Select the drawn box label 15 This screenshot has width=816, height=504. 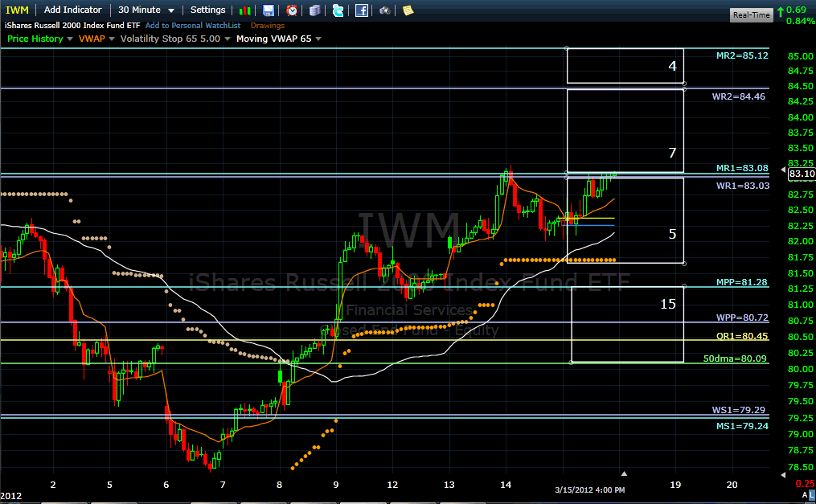[x=668, y=304]
